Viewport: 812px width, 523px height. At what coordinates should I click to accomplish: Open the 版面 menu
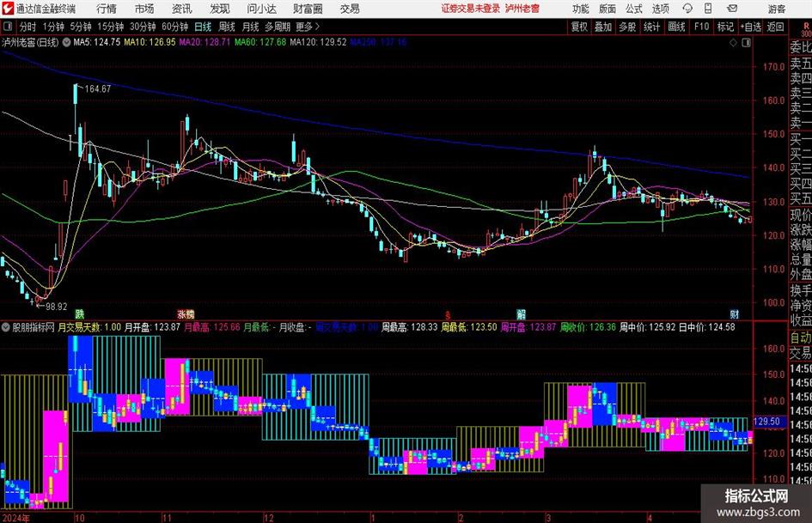click(607, 9)
